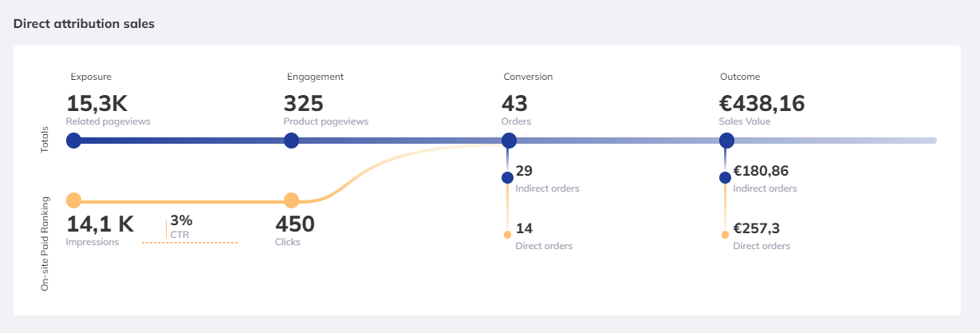The image size is (980, 333).
Task: Click the 325 product pageviews value
Action: click(x=305, y=104)
